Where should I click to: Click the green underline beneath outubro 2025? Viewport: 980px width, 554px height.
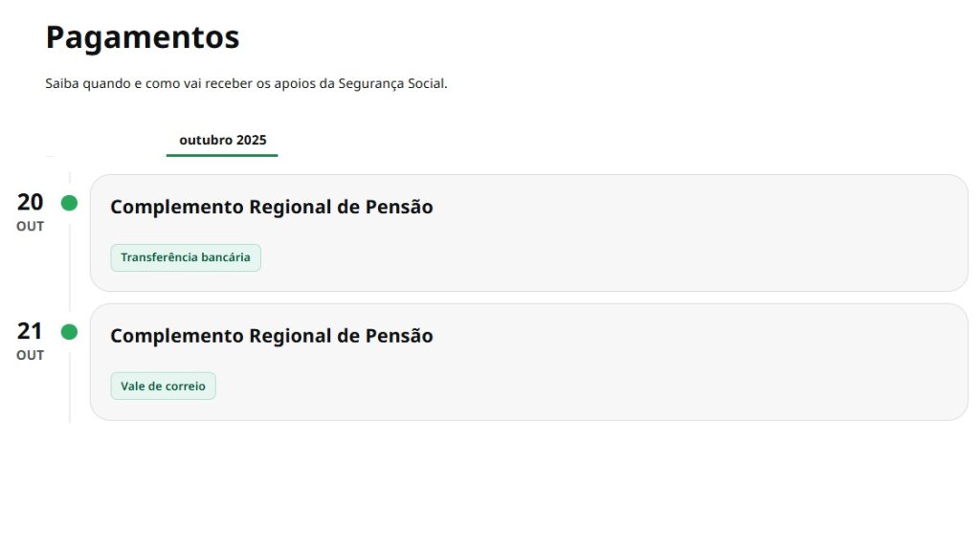pos(222,155)
